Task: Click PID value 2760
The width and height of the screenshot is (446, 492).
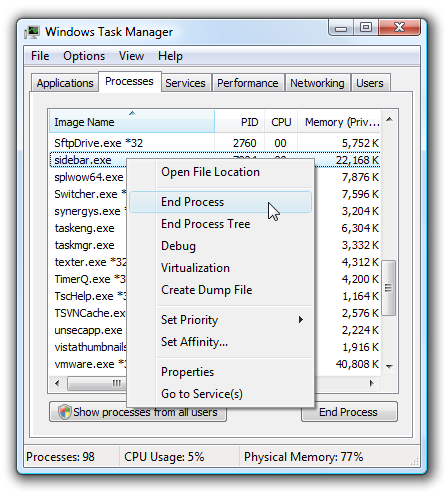Action: coord(244,143)
